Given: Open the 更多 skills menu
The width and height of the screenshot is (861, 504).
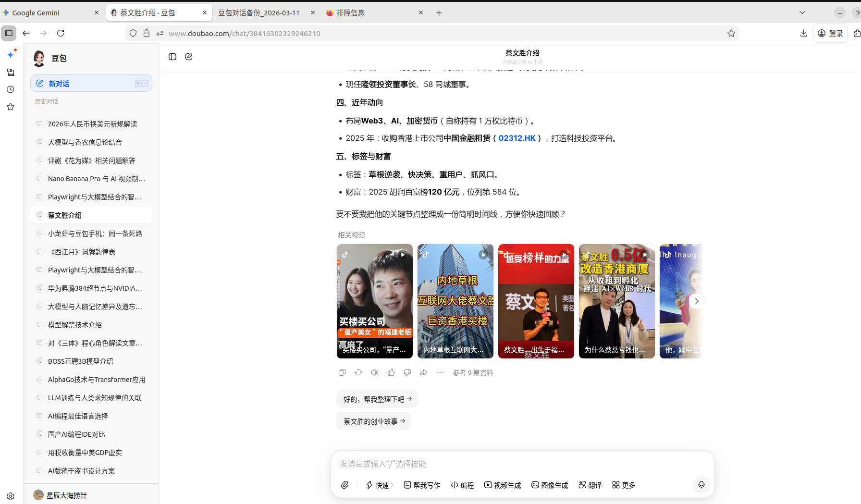Looking at the screenshot, I should (x=624, y=485).
